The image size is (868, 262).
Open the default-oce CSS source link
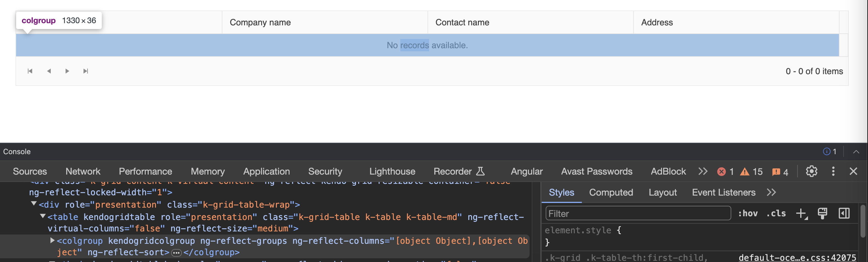pos(797,258)
